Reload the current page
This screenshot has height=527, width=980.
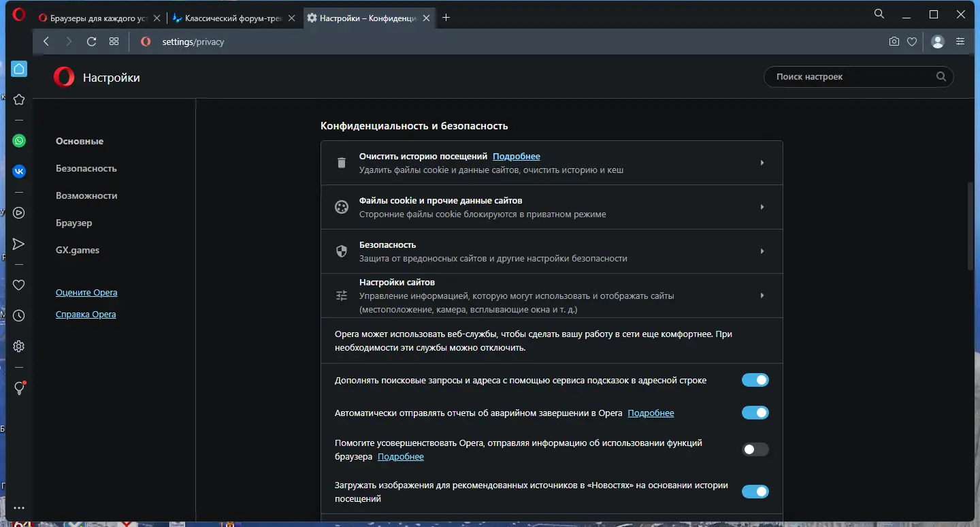tap(91, 42)
